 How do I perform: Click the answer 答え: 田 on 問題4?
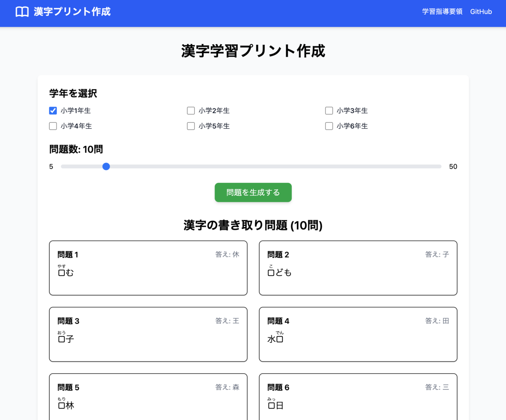tap(437, 321)
